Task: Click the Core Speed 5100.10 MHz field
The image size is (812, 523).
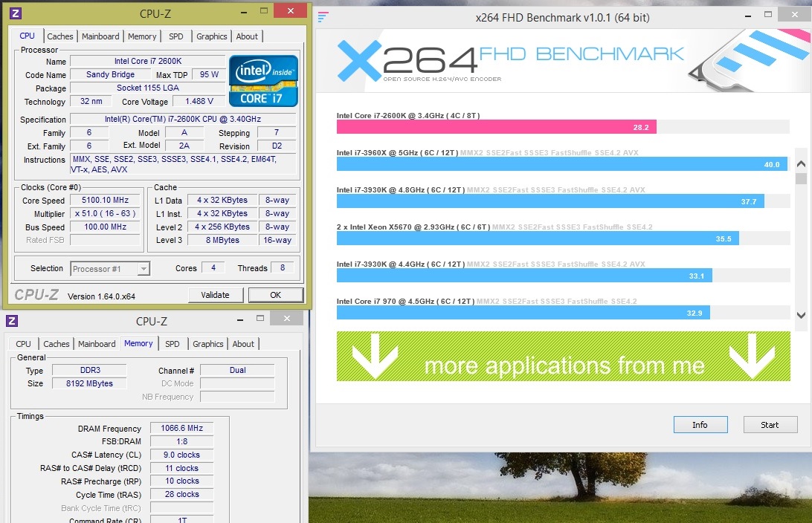Action: (105, 200)
